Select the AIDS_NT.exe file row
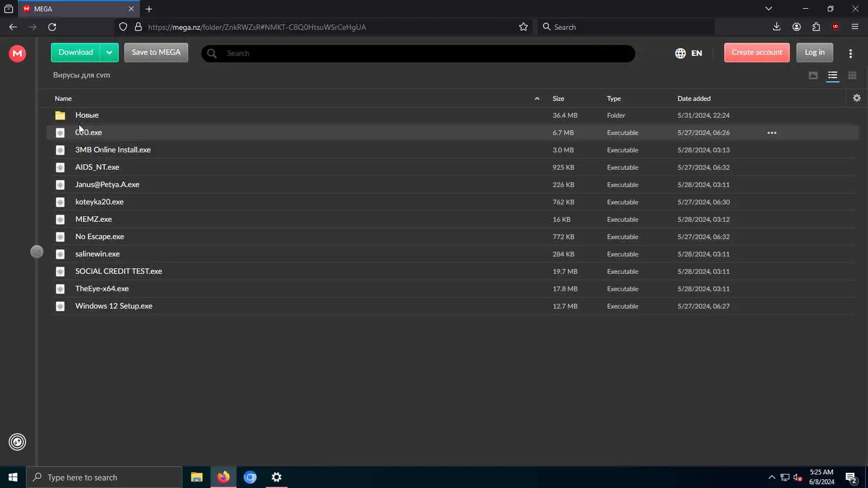 453,167
